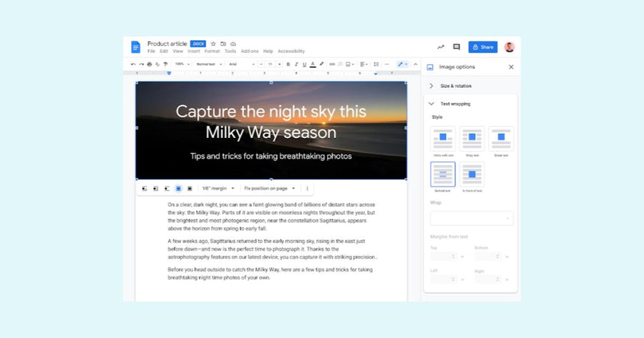Choose break text on image toolbar
The image size is (644, 338).
pos(167,189)
